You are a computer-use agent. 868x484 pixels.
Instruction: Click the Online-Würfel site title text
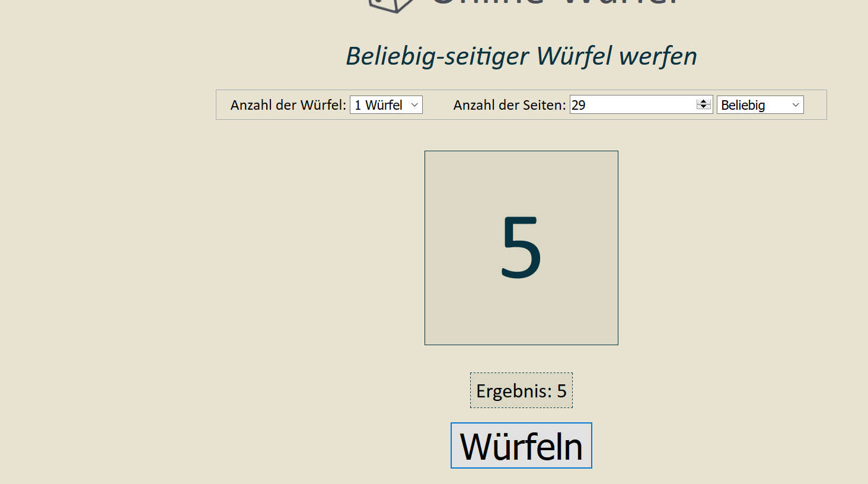(x=554, y=3)
